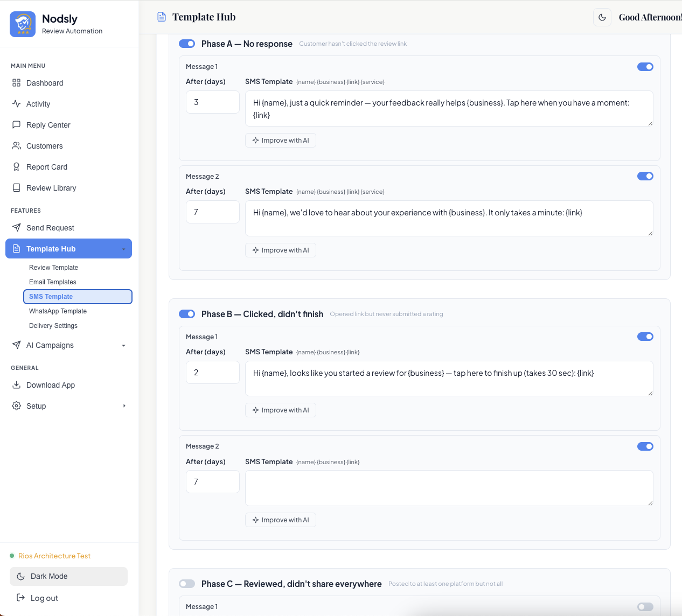Click empty Phase B Message 2 SMS text area

coord(449,488)
